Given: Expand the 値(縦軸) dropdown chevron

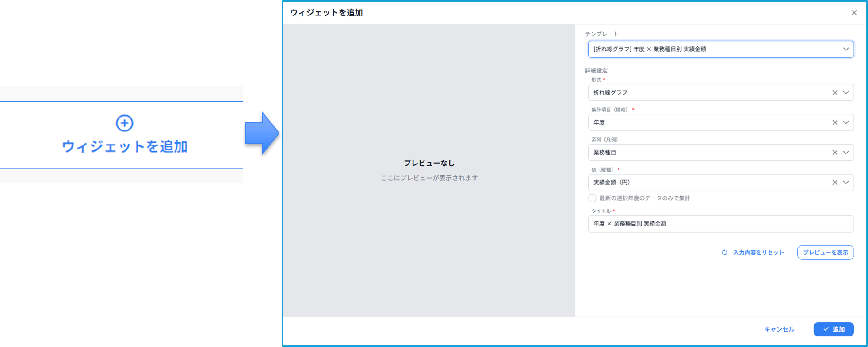Looking at the screenshot, I should pos(845,183).
